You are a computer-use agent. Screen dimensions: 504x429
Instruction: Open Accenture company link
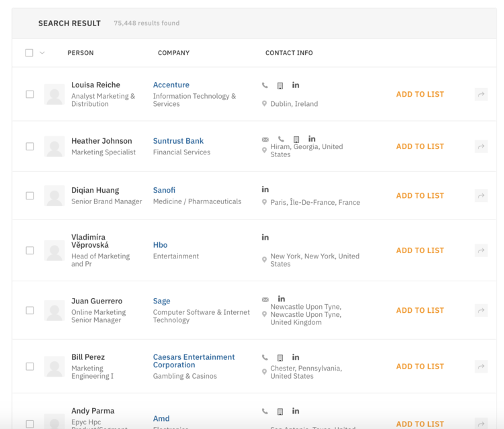click(171, 85)
